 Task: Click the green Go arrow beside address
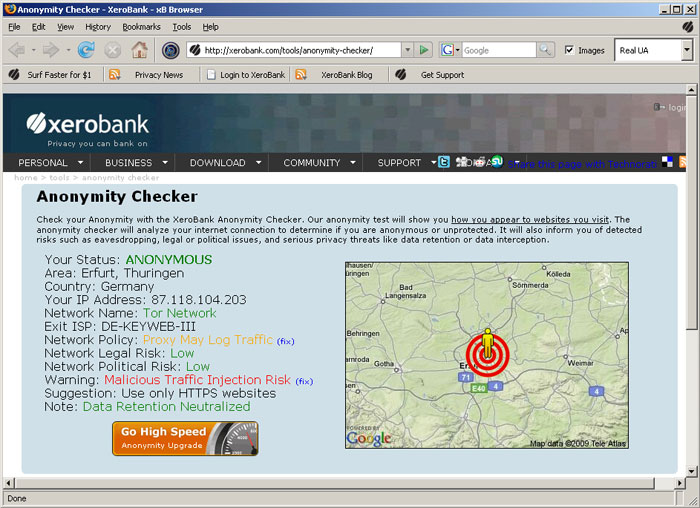pyautogui.click(x=424, y=50)
